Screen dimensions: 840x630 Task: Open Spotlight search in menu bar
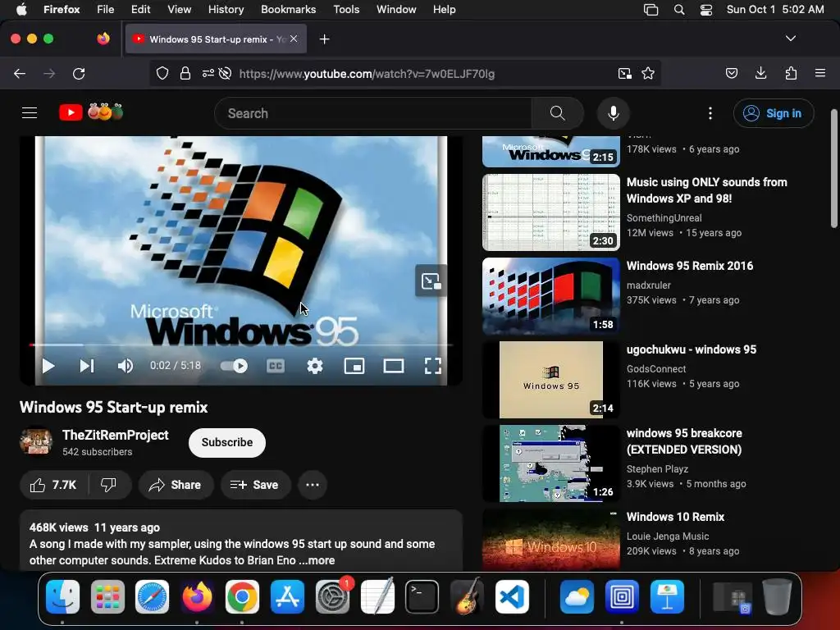678,10
